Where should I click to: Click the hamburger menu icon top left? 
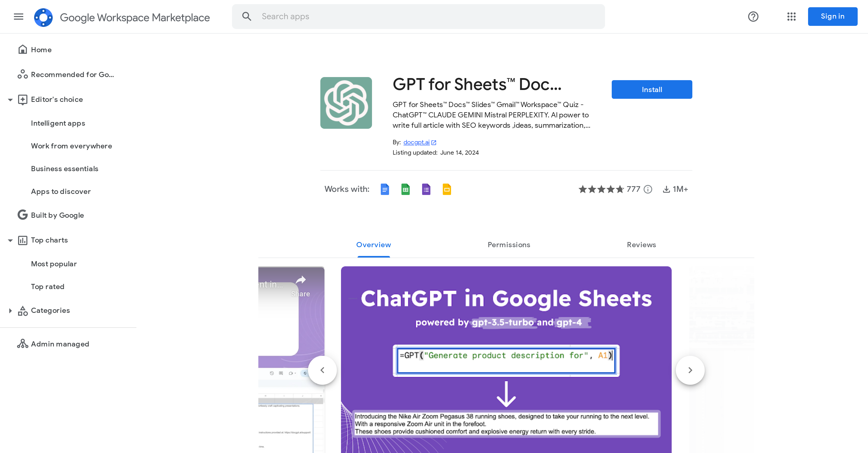click(18, 16)
